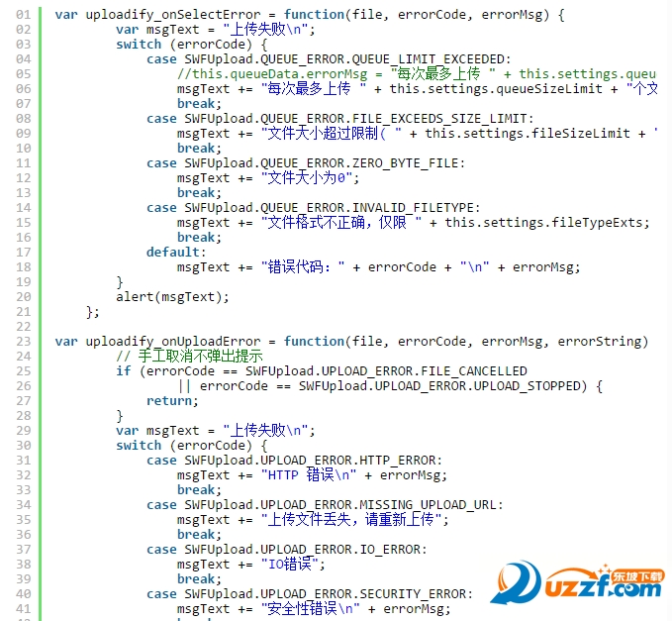672x621 pixels.
Task: Click the IO_ERROR case line
Action: [x=287, y=550]
